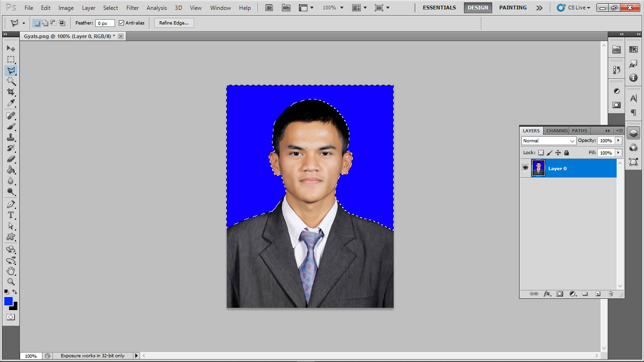Launch Mini Bridge from application bar
This screenshot has width=644, height=362.
[286, 8]
